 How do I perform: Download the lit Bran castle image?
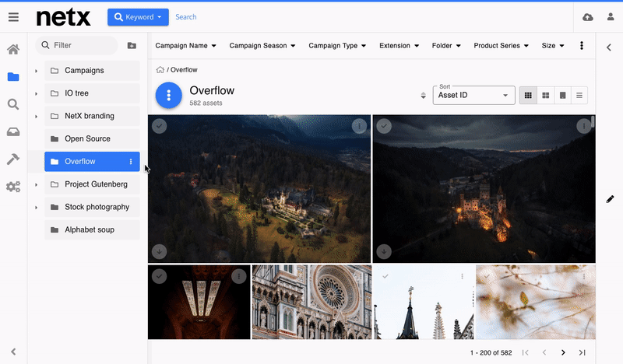pos(384,252)
